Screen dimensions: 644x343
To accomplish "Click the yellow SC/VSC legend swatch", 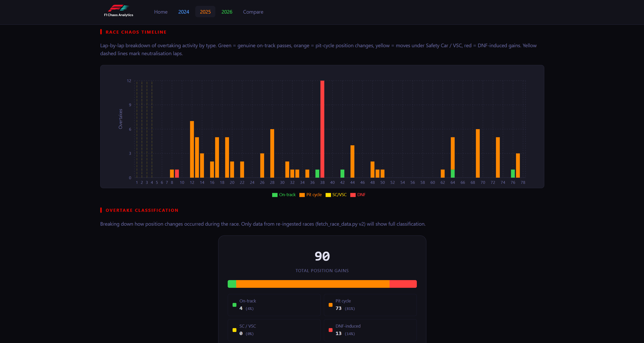I will (x=328, y=195).
